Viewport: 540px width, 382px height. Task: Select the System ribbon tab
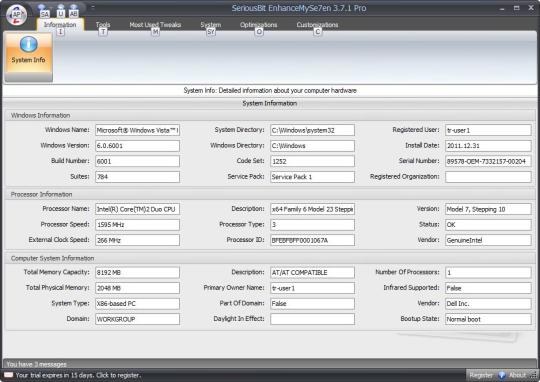tap(211, 24)
